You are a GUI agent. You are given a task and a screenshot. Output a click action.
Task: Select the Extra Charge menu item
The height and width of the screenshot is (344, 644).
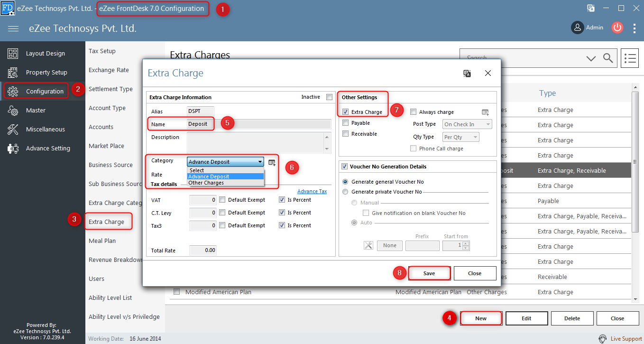click(x=106, y=222)
